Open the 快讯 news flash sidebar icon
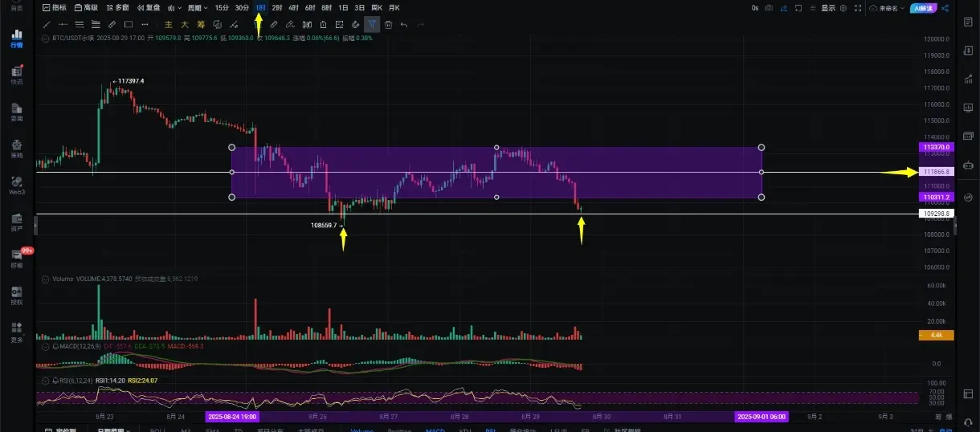Viewport: 980px width, 432px height. pyautogui.click(x=17, y=75)
